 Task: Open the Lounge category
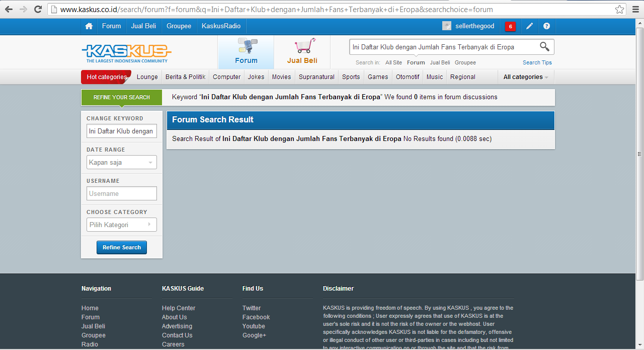click(x=147, y=77)
